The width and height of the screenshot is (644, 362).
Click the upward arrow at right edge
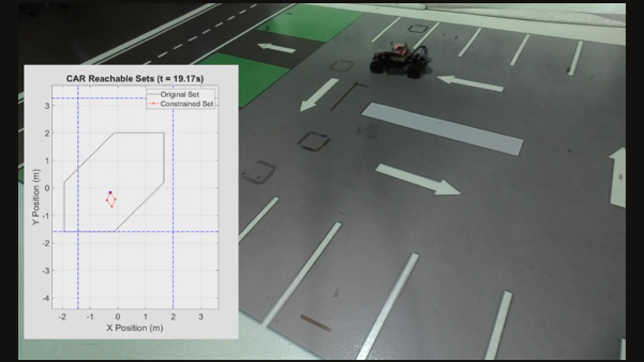tap(618, 177)
